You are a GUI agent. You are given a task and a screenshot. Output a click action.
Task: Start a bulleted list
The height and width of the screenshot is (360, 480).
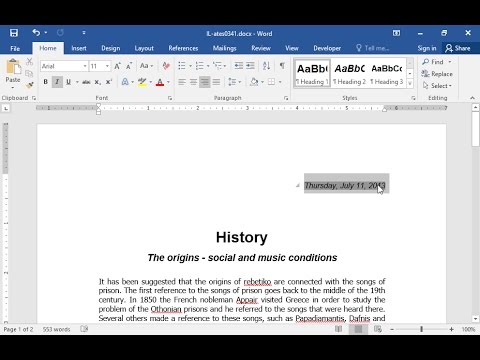(182, 66)
